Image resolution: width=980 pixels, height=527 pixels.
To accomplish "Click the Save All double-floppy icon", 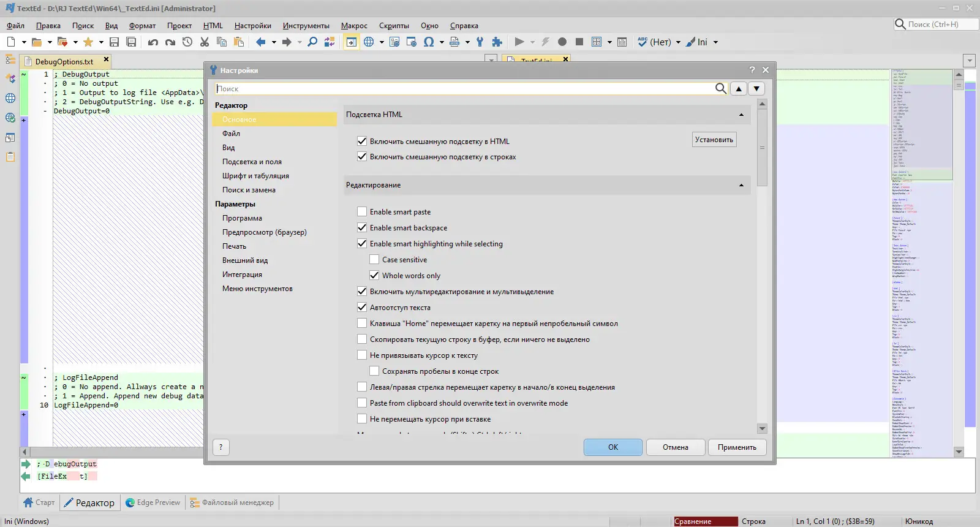I will click(x=131, y=42).
